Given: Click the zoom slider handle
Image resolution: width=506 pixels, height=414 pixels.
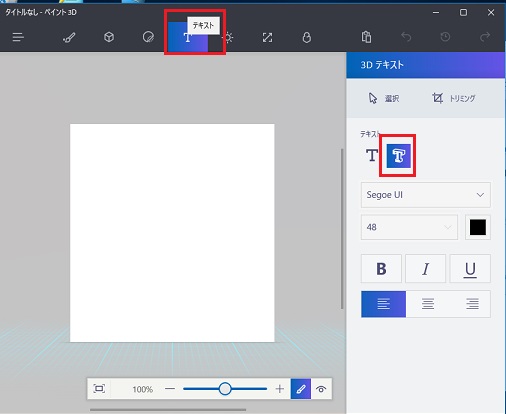Looking at the screenshot, I should tap(225, 389).
